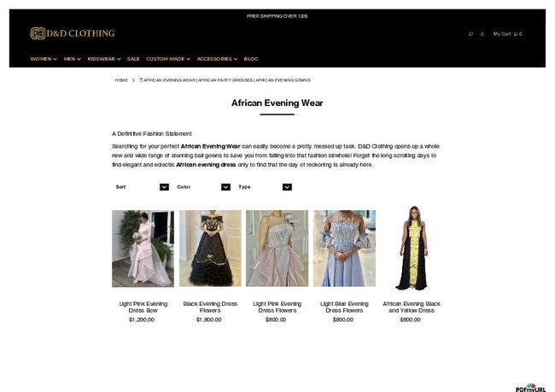Click African Evening Wear breadcrumb link
Image resolution: width=555 pixels, height=392 pixels.
(x=225, y=80)
